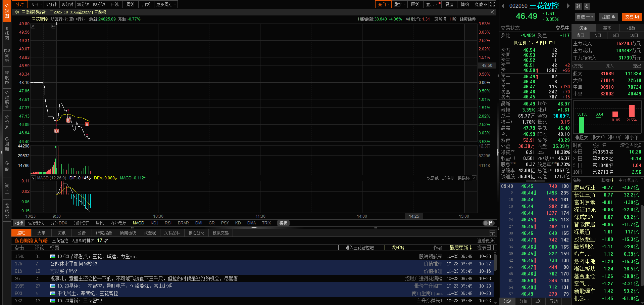644x305 pixels.
Task: Click the speaker announcement icon
Action: 17,12
